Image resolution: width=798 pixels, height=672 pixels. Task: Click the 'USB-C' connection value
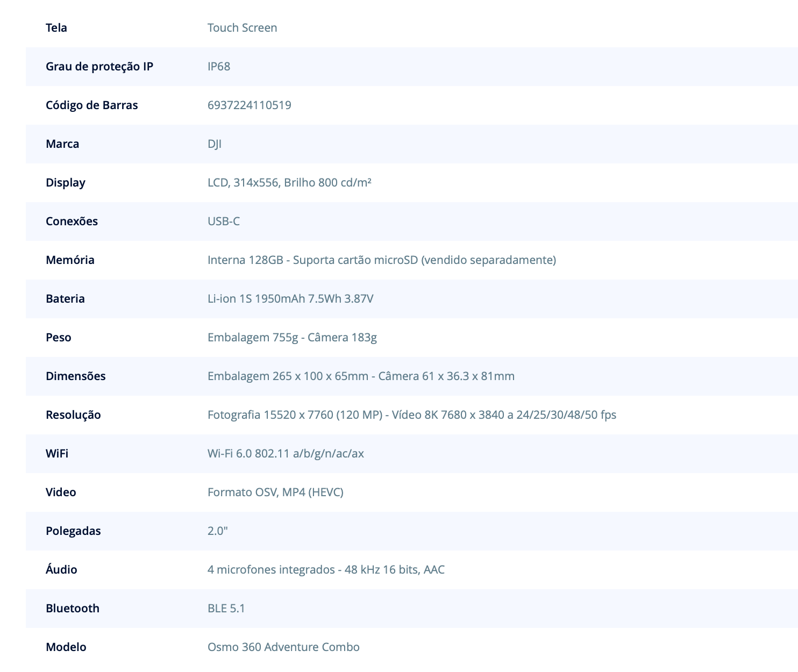[x=224, y=221]
